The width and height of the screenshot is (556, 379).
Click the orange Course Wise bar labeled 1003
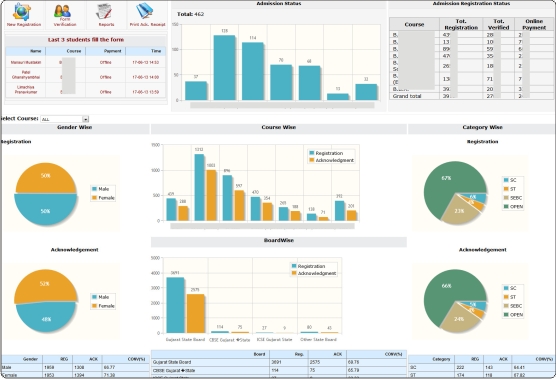[x=211, y=195]
